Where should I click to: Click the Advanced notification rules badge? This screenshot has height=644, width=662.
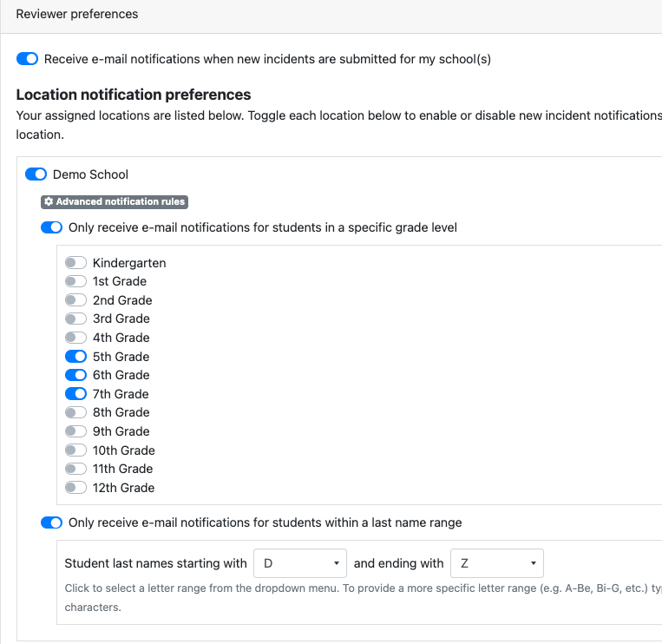click(115, 202)
